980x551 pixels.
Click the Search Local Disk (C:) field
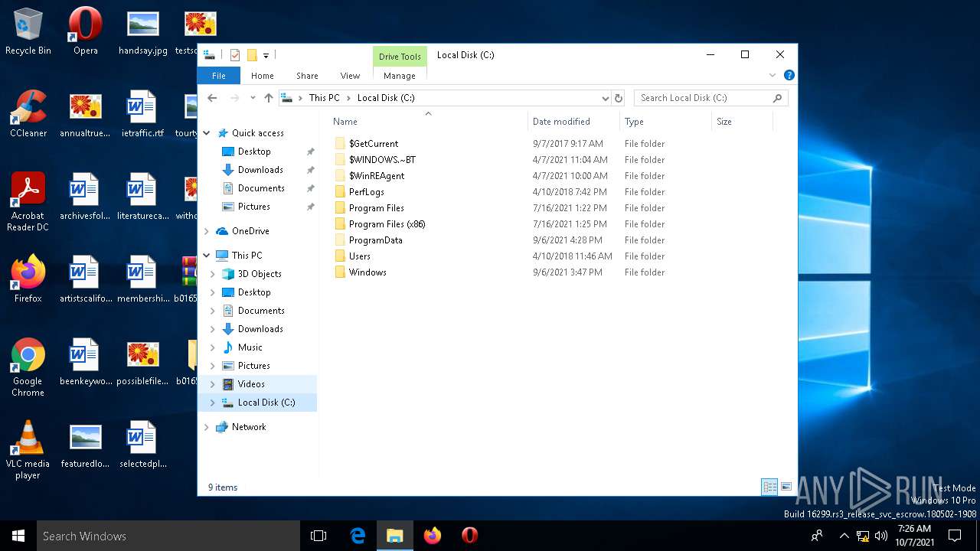701,98
